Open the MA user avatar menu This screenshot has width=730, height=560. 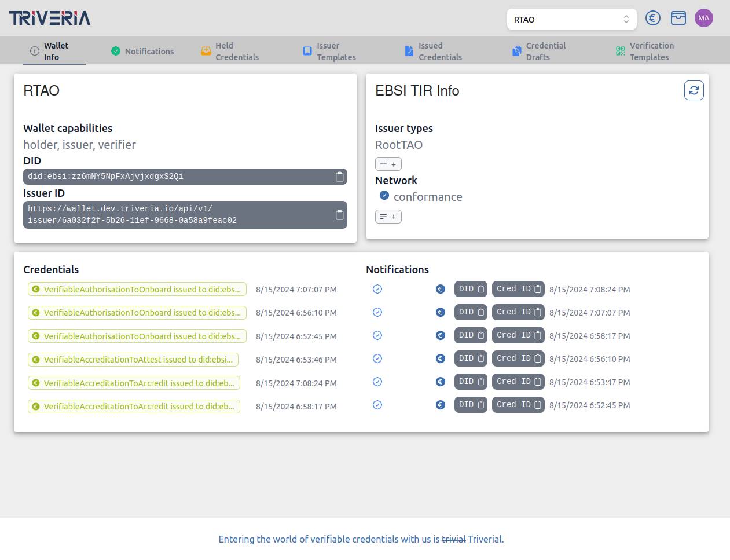[704, 18]
